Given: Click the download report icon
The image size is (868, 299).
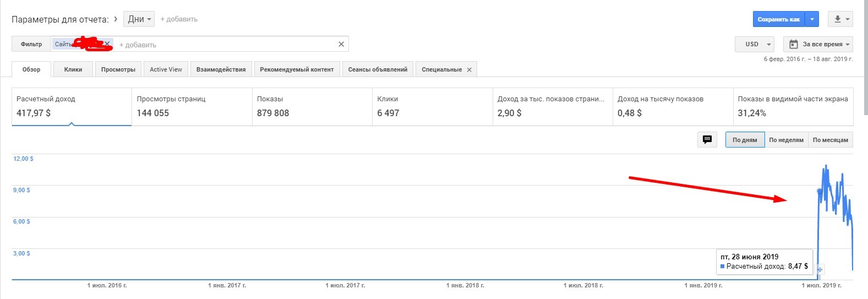Looking at the screenshot, I should click(837, 19).
